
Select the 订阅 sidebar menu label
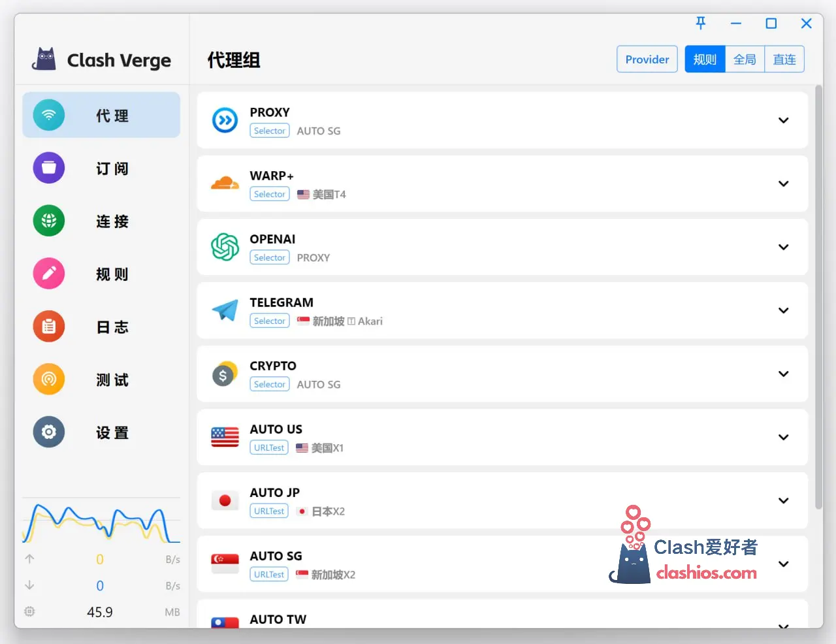112,169
